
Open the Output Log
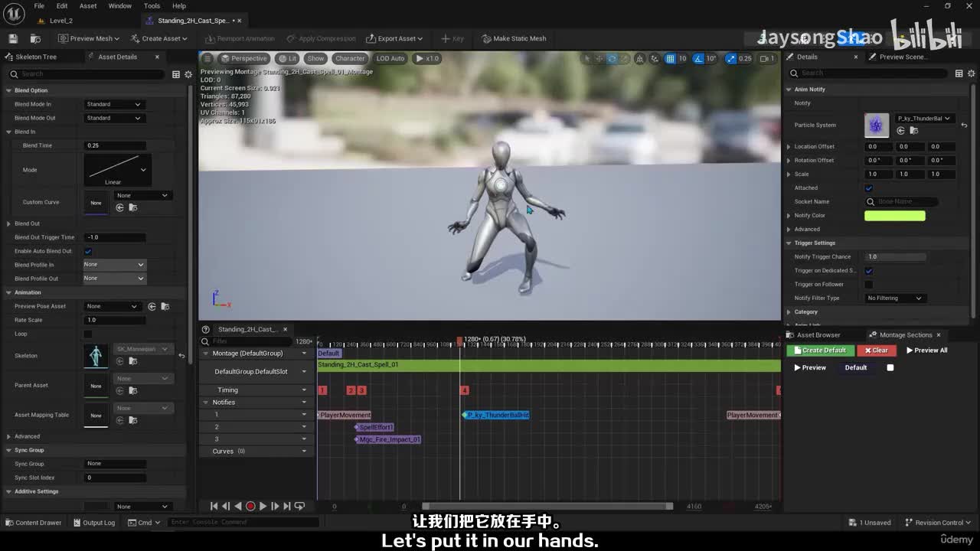pyautogui.click(x=93, y=523)
